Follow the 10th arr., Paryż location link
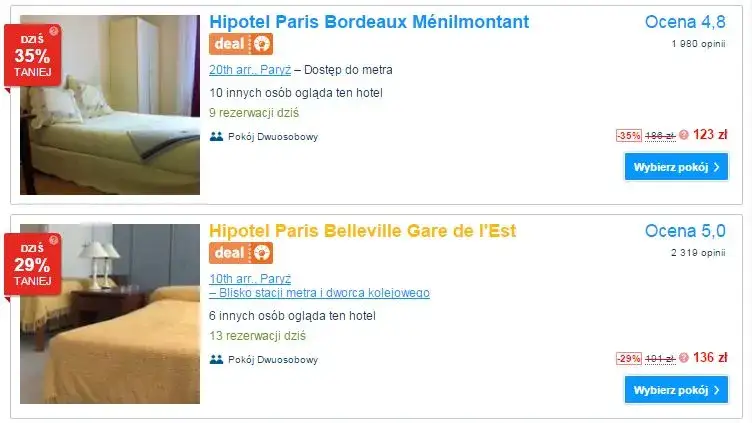 [250, 279]
